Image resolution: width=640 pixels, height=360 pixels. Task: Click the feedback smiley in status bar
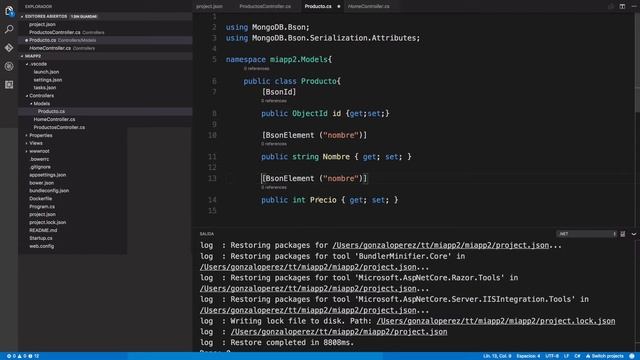[632, 356]
